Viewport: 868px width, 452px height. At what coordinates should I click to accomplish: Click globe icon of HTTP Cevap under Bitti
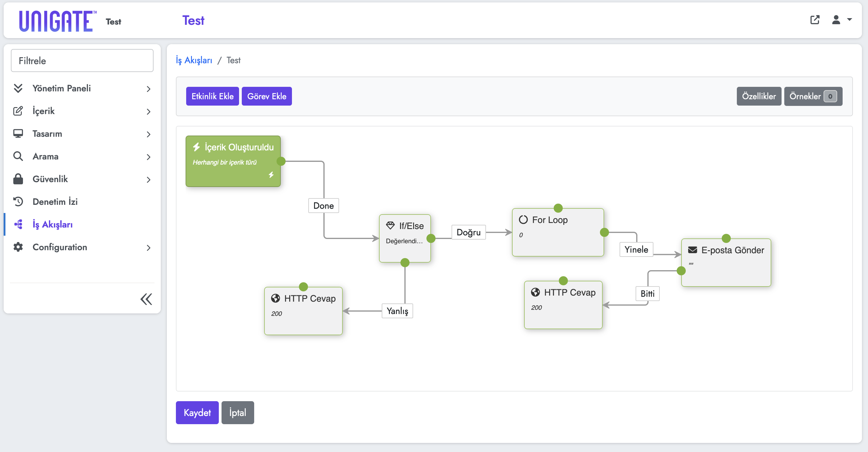(536, 292)
